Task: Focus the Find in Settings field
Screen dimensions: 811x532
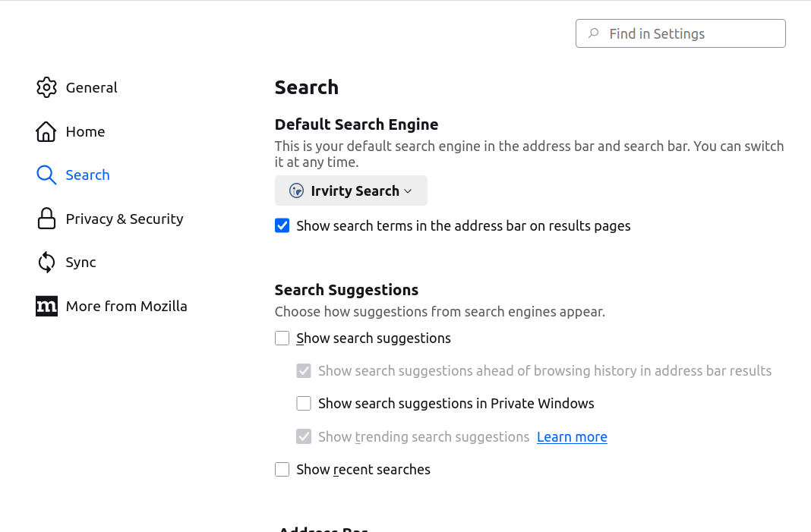Action: click(x=691, y=33)
